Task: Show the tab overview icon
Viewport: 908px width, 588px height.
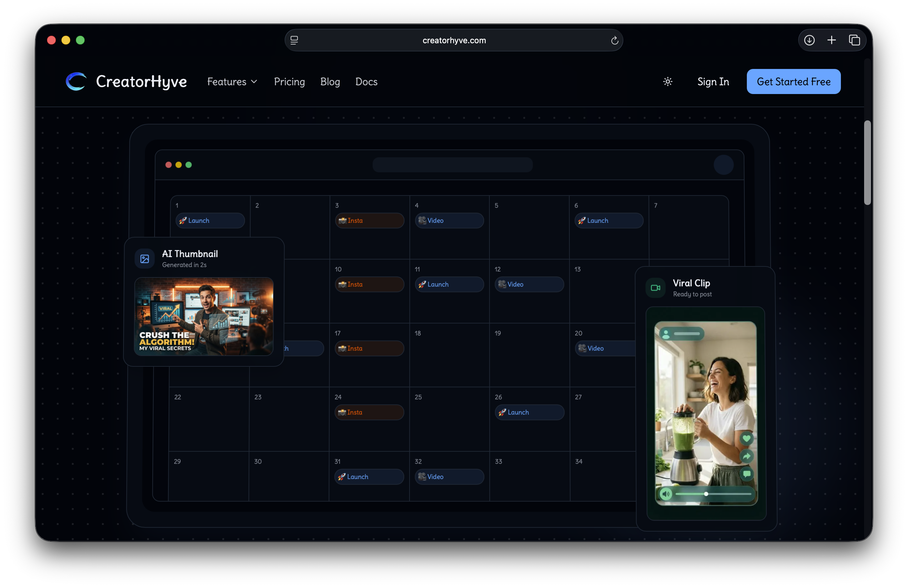Action: pos(854,40)
